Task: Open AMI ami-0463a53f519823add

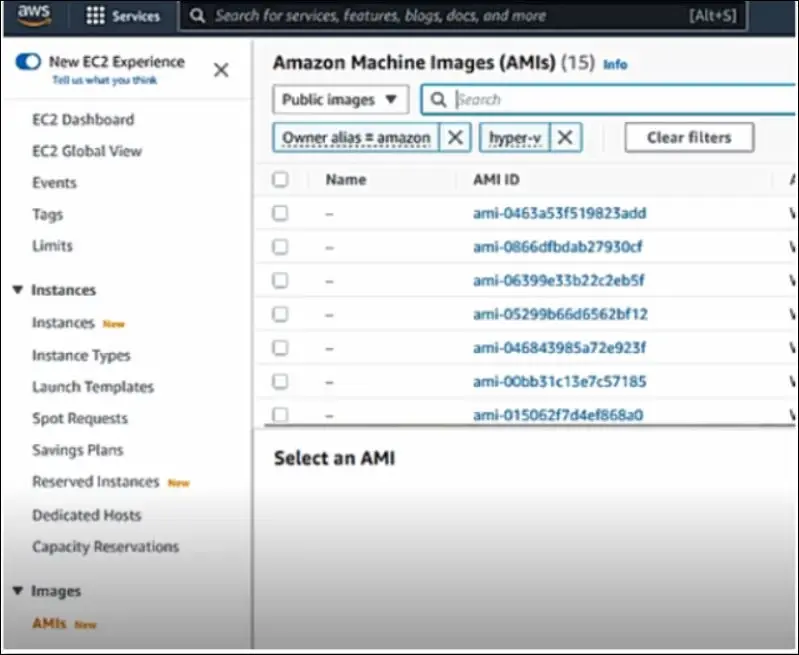Action: pos(560,213)
